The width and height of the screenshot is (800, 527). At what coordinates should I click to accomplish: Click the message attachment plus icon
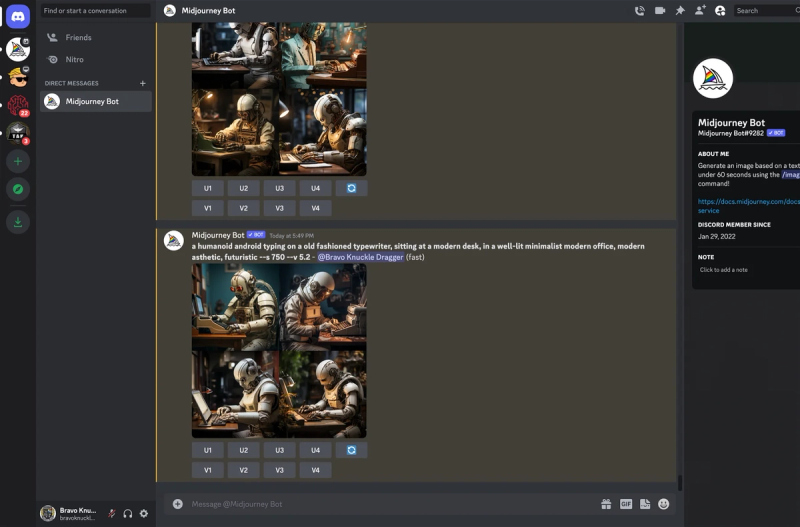tap(178, 504)
